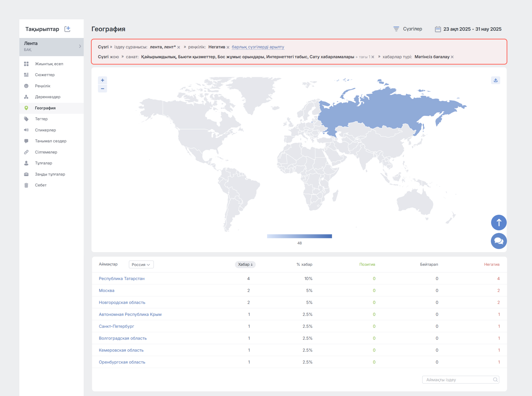Open Новгородская область region link

[x=122, y=302]
